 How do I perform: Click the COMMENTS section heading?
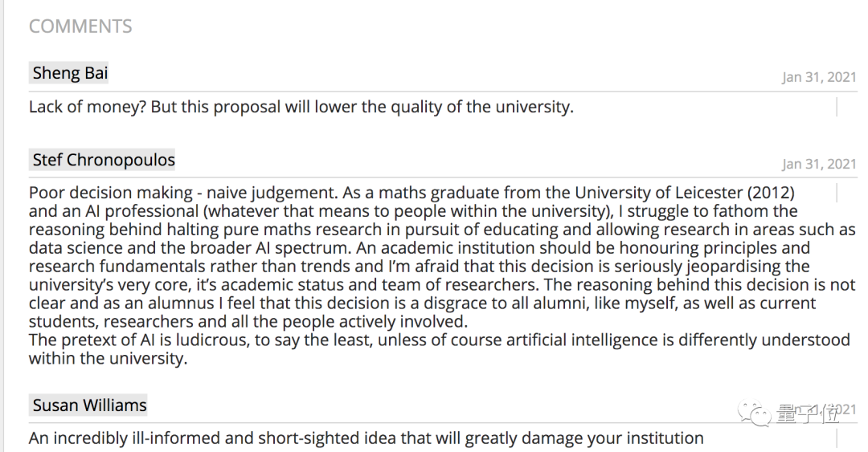[x=80, y=26]
